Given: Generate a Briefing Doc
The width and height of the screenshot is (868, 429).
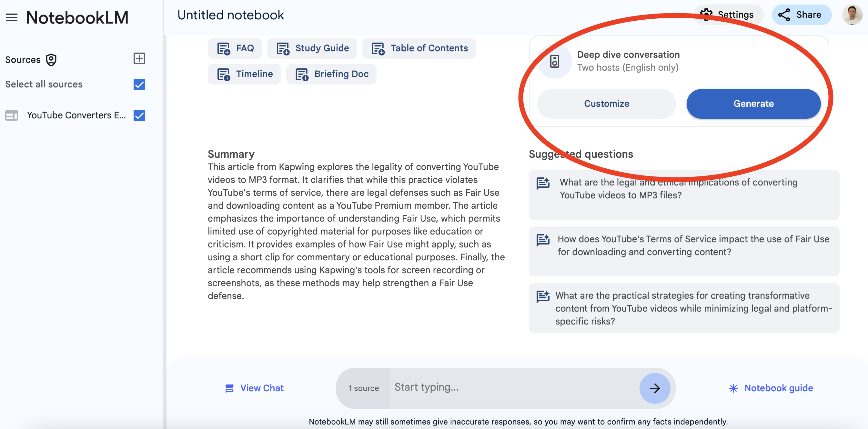Looking at the screenshot, I should point(331,74).
